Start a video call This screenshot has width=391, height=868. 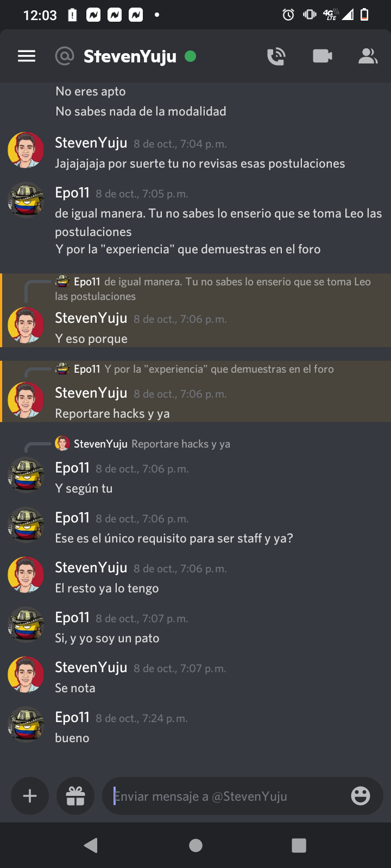(323, 56)
